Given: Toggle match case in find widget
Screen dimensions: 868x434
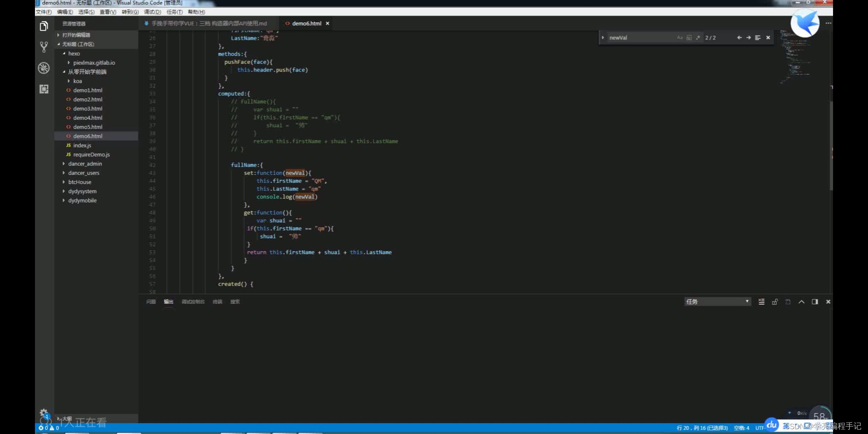Looking at the screenshot, I should click(x=680, y=37).
